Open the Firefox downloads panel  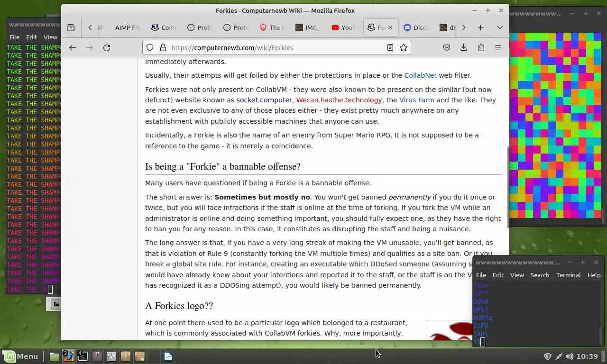coord(463,47)
